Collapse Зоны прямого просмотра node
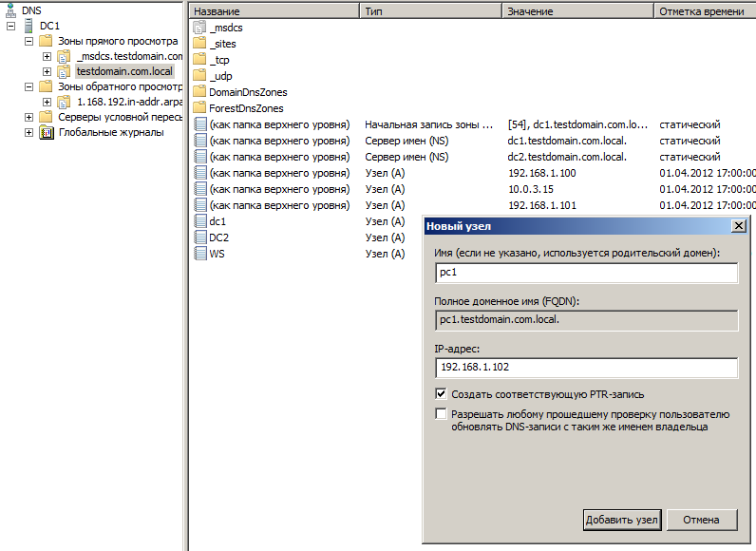The height and width of the screenshot is (551, 756). (x=28, y=41)
